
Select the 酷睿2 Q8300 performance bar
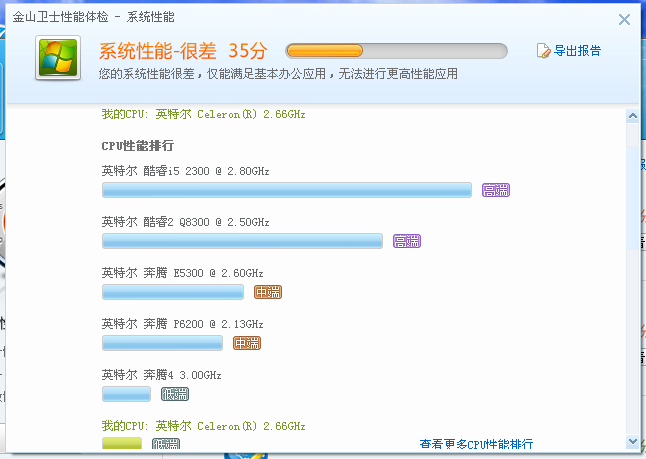[242, 241]
